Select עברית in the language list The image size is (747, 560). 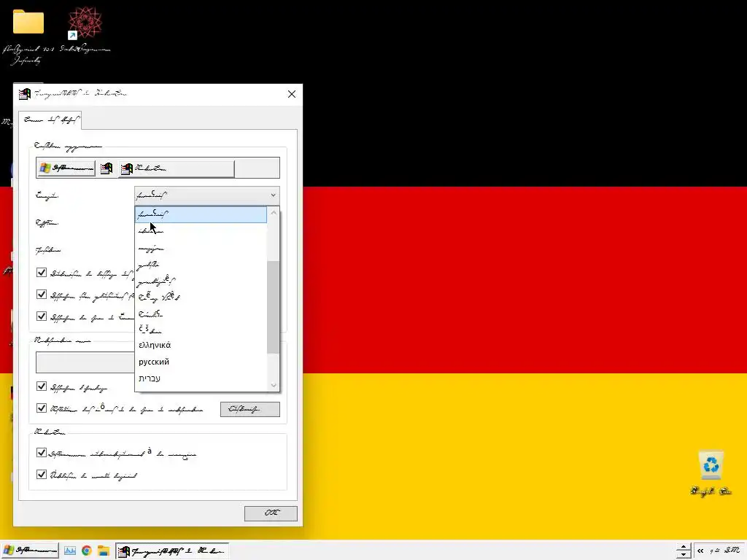click(201, 378)
